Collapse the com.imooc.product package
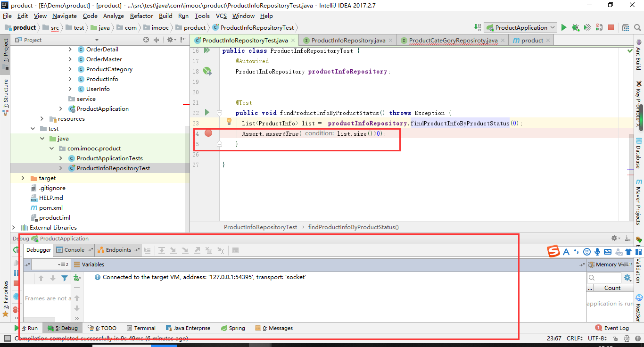The image size is (644, 347). tap(51, 148)
